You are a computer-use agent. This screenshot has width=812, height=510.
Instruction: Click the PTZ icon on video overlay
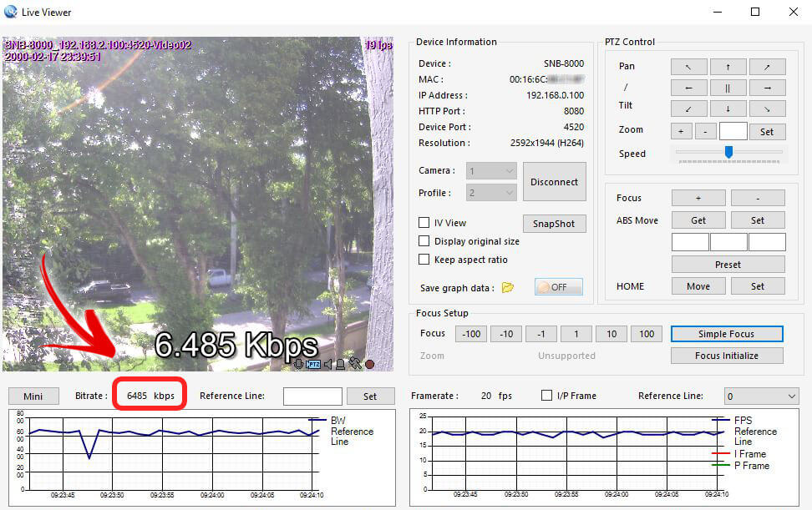pyautogui.click(x=313, y=364)
